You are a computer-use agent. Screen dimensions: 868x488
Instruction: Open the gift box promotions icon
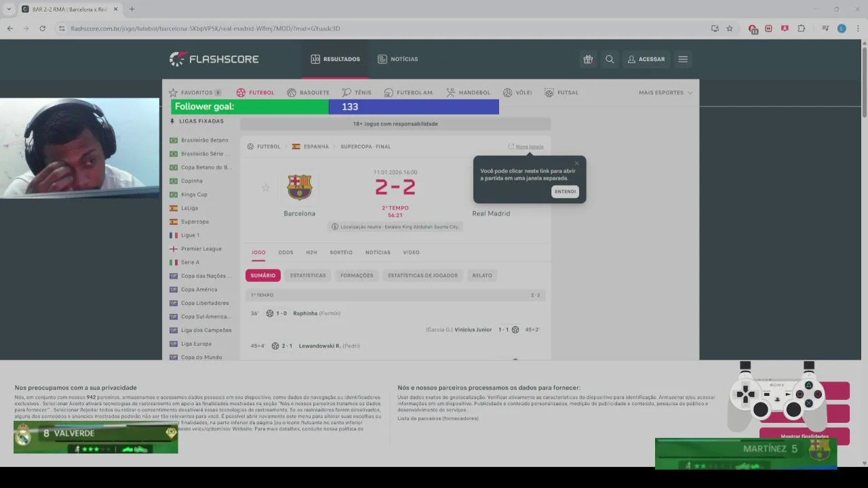(588, 59)
